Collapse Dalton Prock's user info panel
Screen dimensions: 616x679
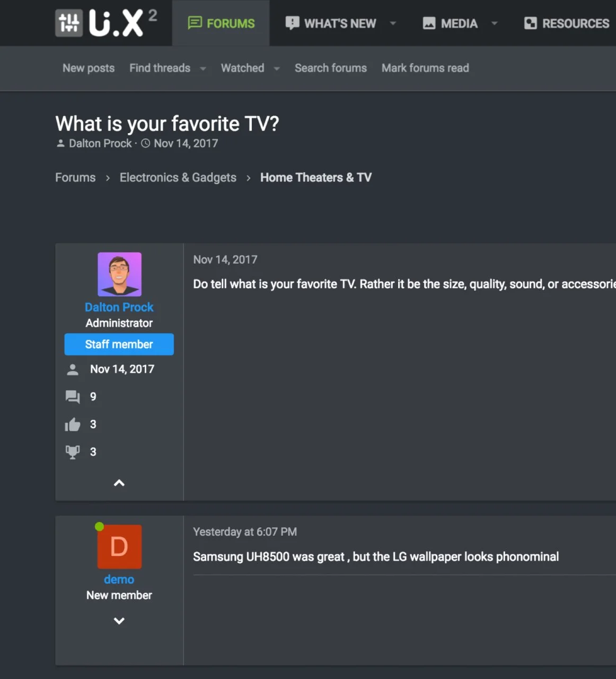pos(119,483)
